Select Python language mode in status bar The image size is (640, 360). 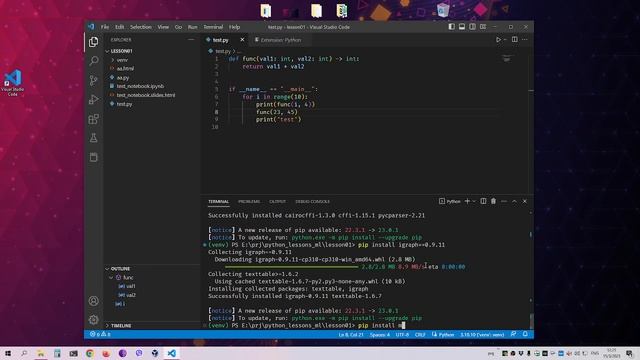coord(446,334)
